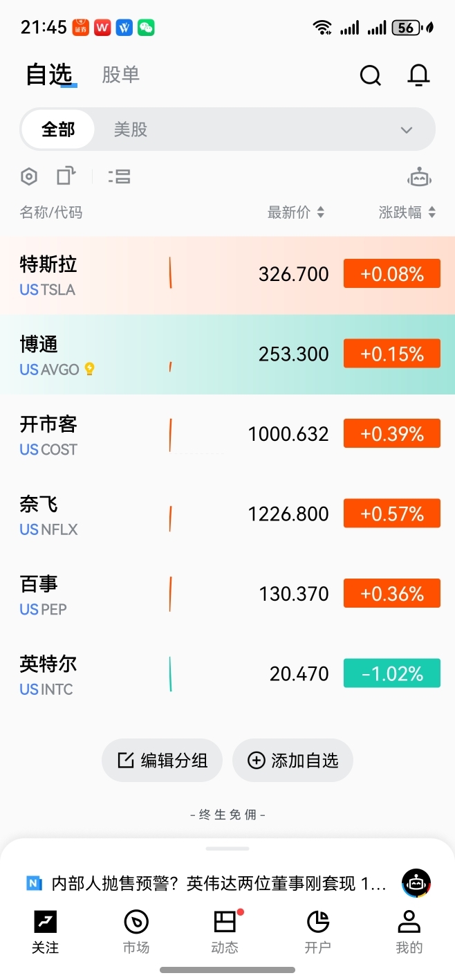
Task: Toggle sort by 最新价 column
Action: pyautogui.click(x=296, y=212)
